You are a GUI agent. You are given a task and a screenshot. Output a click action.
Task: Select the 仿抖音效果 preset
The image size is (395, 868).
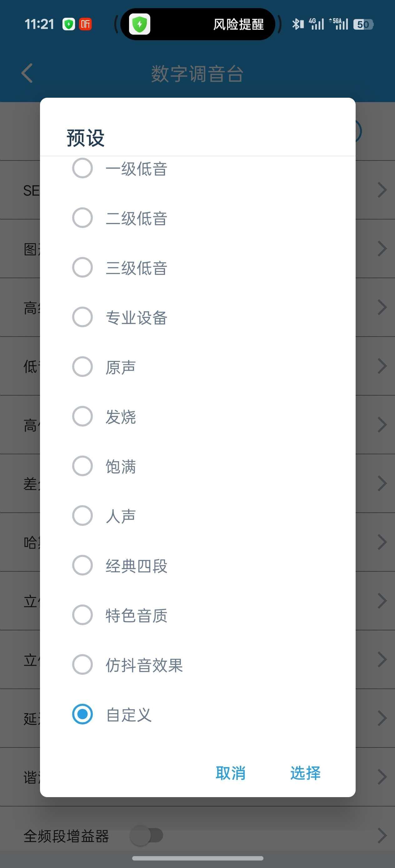pos(82,664)
